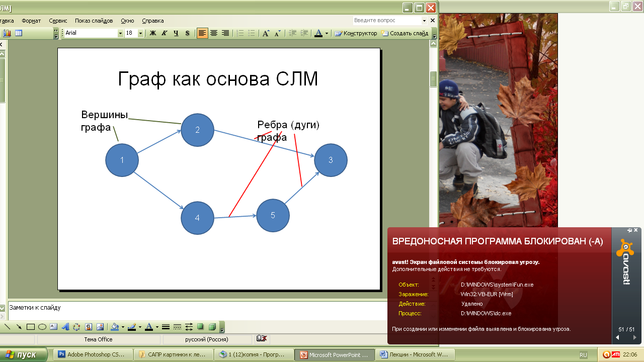Open the Справка menu
The height and width of the screenshot is (362, 644).
(x=153, y=21)
